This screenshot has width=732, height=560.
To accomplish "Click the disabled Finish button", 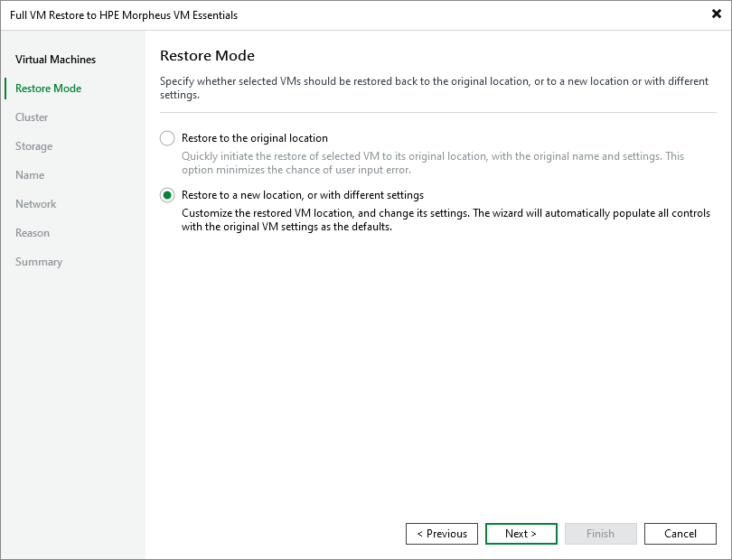I will pyautogui.click(x=600, y=533).
